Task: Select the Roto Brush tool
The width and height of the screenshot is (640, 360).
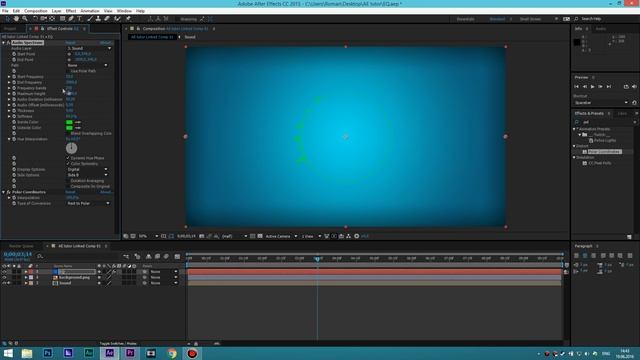Action: point(118,19)
